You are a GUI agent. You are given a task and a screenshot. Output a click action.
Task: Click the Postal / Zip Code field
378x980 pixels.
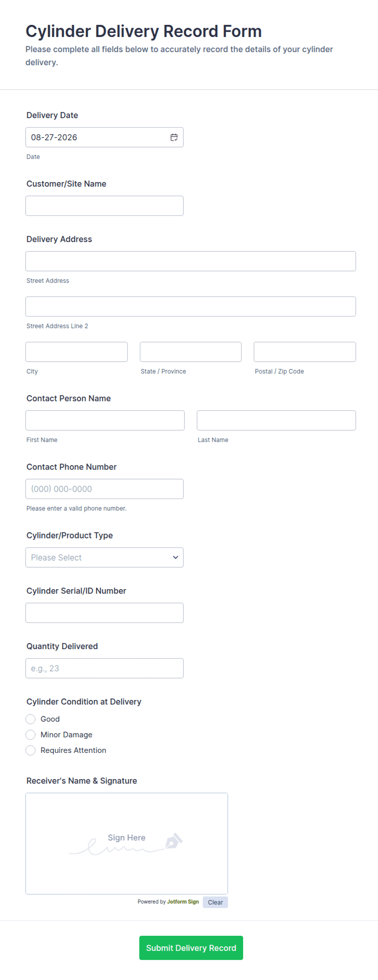pyautogui.click(x=305, y=352)
